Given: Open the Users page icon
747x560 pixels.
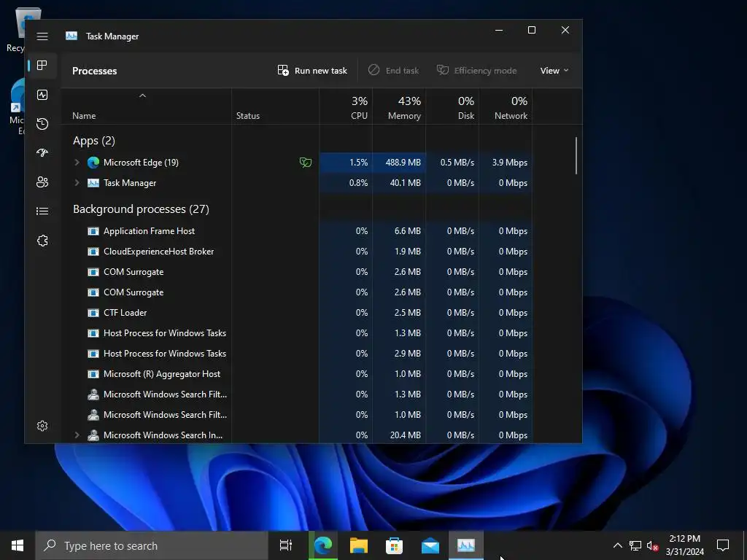Looking at the screenshot, I should pyautogui.click(x=42, y=182).
